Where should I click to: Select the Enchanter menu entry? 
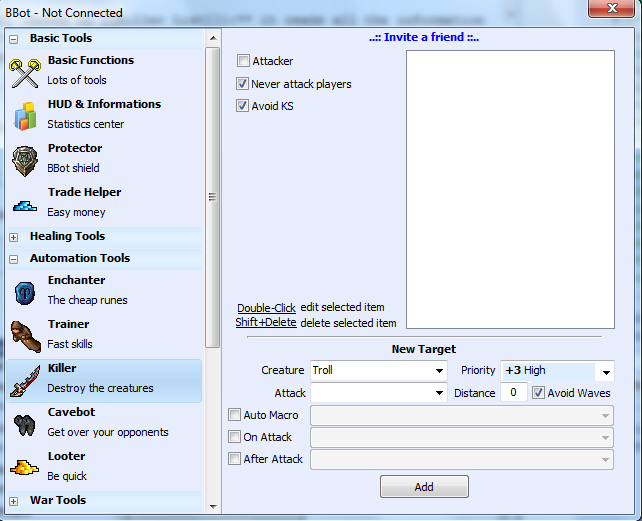[104, 290]
